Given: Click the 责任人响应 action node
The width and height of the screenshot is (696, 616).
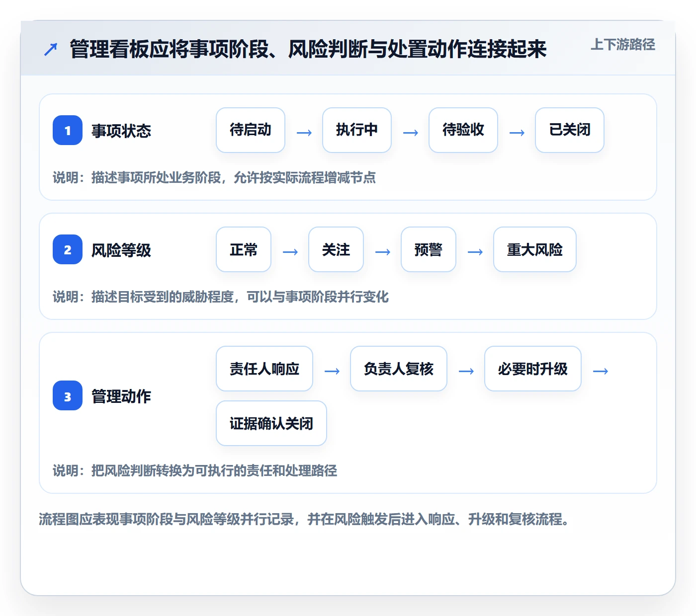Looking at the screenshot, I should (264, 369).
